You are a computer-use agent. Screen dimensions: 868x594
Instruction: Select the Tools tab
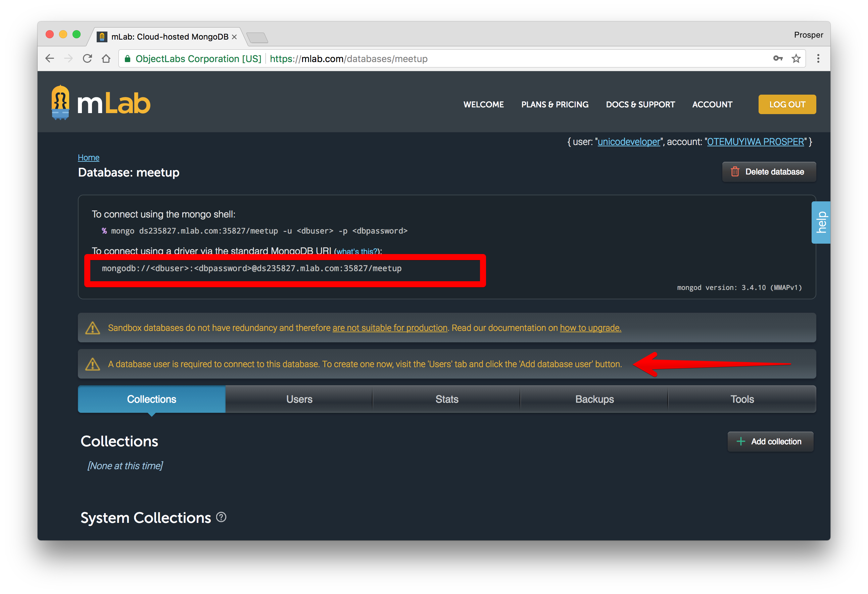coord(742,399)
